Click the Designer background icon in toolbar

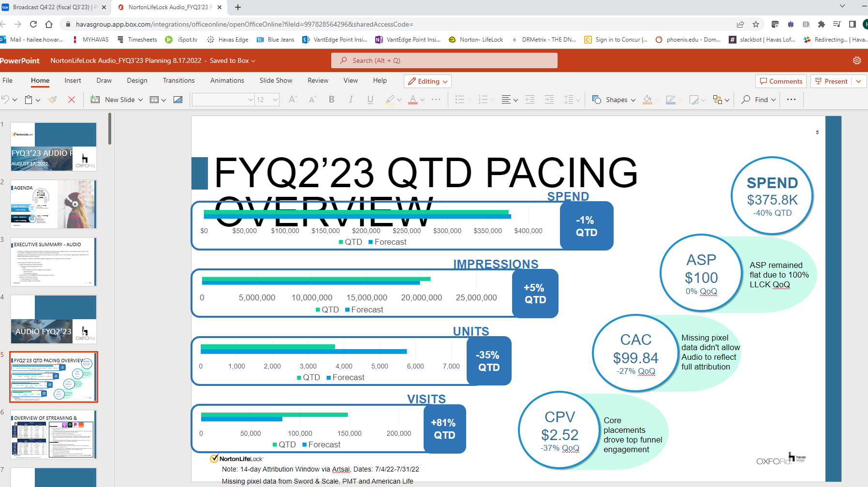(178, 100)
